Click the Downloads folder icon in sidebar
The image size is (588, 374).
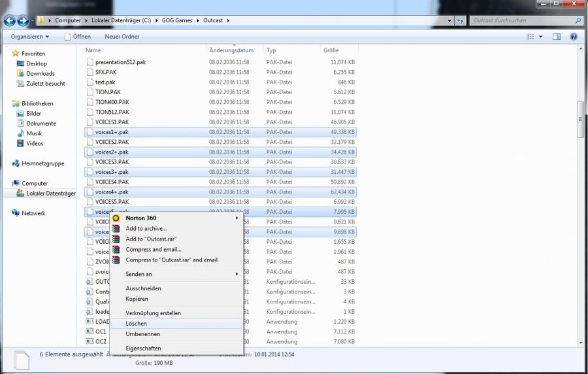[x=20, y=73]
